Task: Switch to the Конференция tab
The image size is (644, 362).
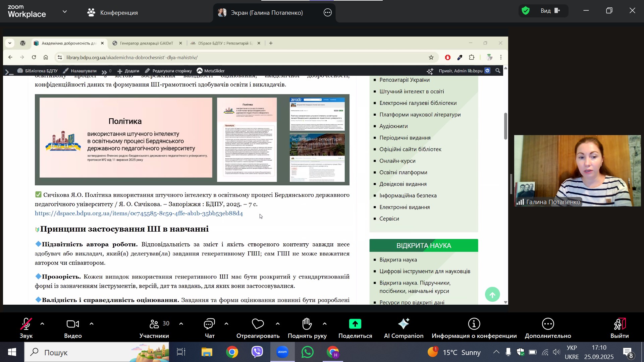Action: click(x=112, y=13)
